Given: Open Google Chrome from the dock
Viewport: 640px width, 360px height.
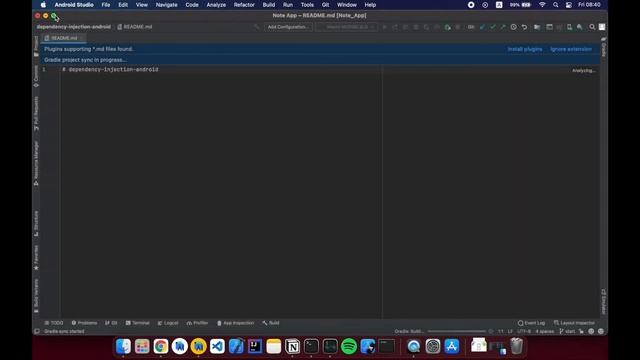Looking at the screenshot, I should tap(161, 346).
